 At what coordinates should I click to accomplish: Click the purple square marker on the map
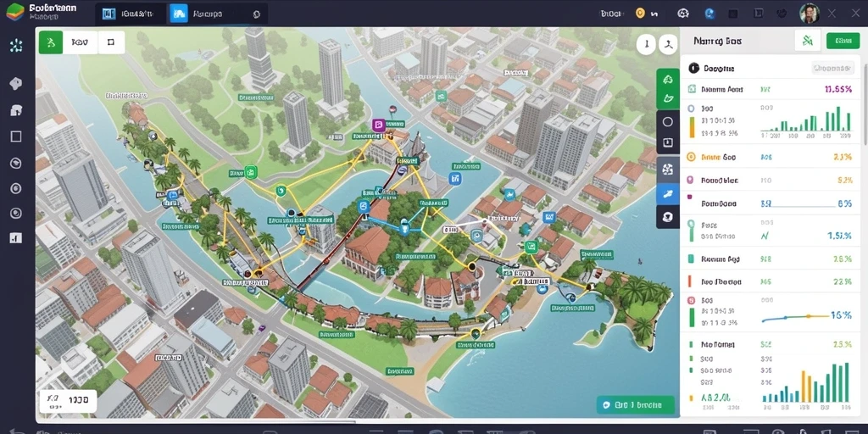(x=379, y=125)
